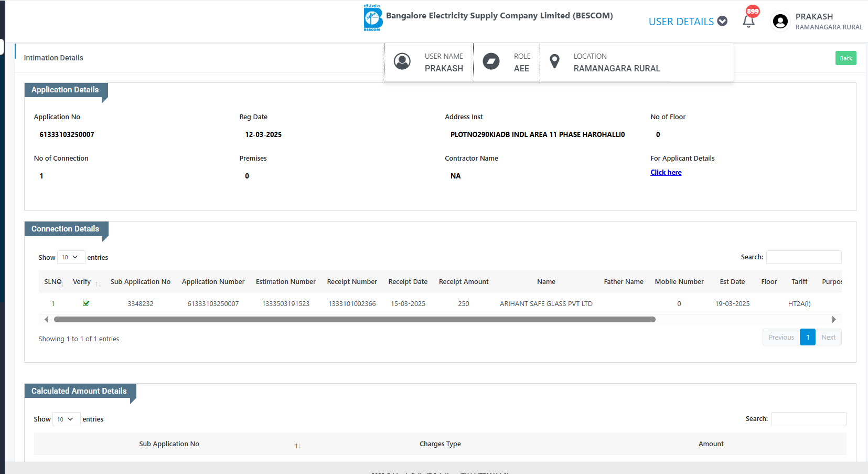Click the user name person icon
This screenshot has height=474, width=868.
point(402,62)
